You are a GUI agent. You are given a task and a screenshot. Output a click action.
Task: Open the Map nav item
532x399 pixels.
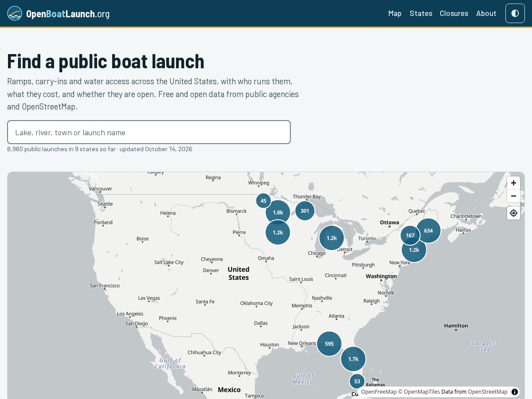pyautogui.click(x=395, y=13)
